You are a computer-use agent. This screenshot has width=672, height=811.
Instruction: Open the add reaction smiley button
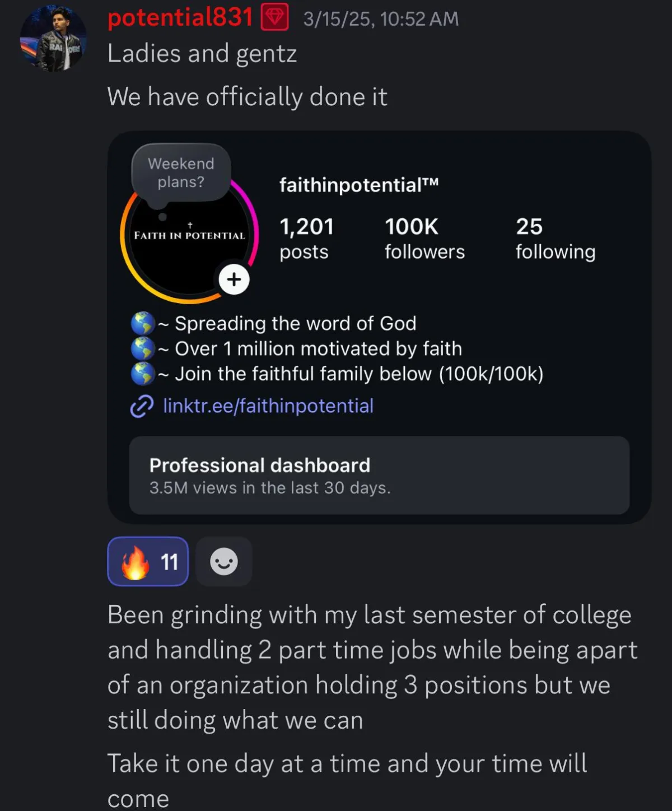pos(224,561)
